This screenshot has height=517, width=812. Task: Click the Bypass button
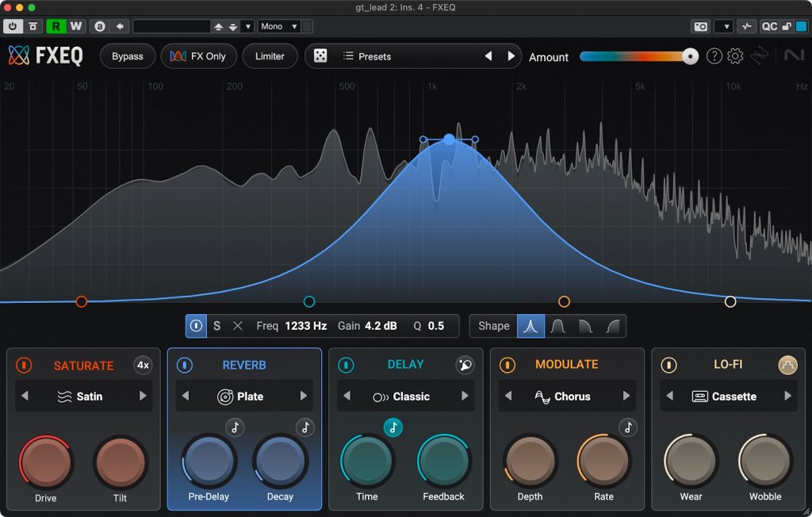[x=128, y=56]
